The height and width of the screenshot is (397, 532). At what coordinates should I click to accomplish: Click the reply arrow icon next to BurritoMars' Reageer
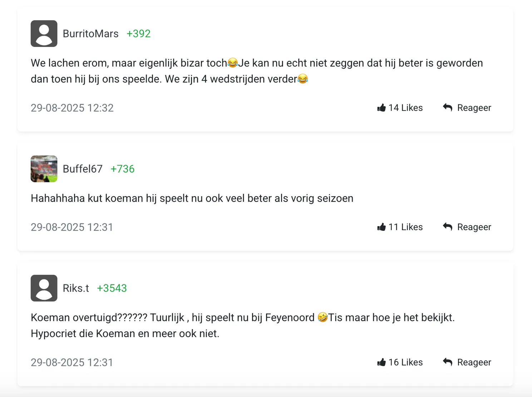(447, 108)
